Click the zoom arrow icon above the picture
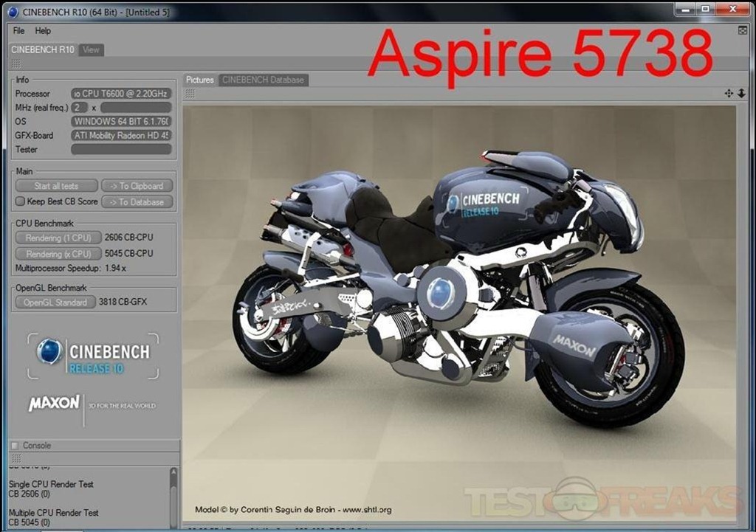The height and width of the screenshot is (532, 756). pos(741,94)
